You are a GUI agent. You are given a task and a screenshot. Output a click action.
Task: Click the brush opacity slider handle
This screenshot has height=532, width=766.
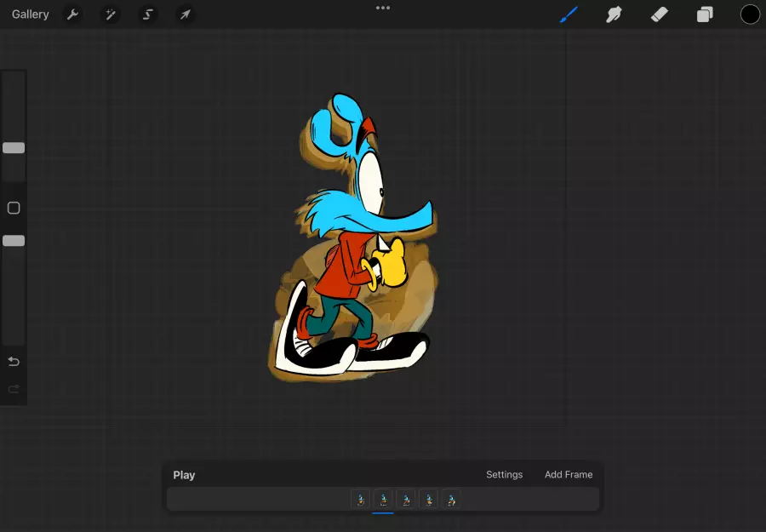click(x=14, y=241)
